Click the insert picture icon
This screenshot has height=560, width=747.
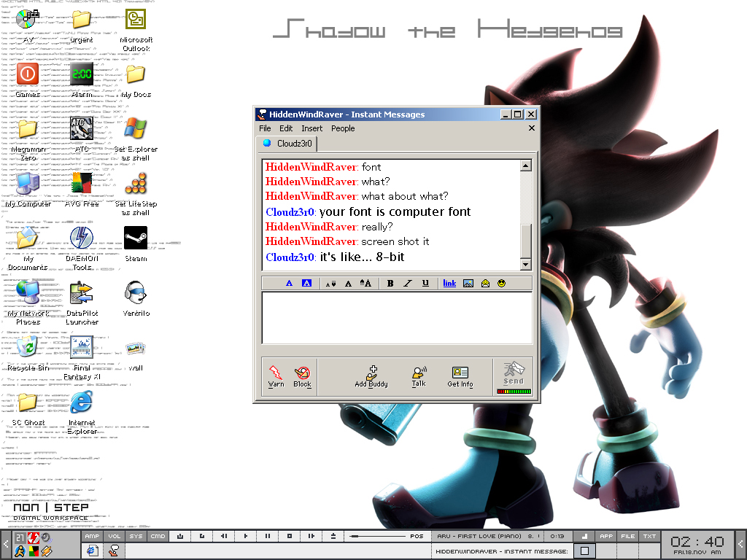468,284
